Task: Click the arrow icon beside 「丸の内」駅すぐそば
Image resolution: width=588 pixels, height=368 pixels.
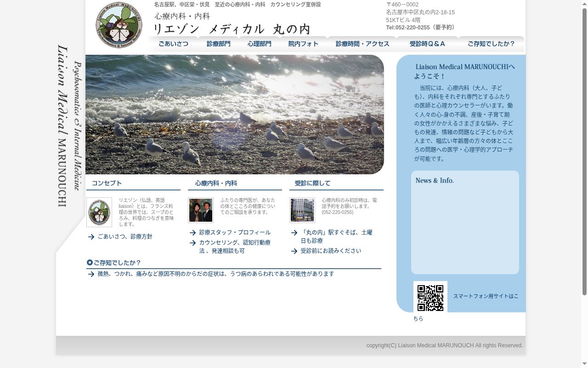Action: click(x=294, y=233)
